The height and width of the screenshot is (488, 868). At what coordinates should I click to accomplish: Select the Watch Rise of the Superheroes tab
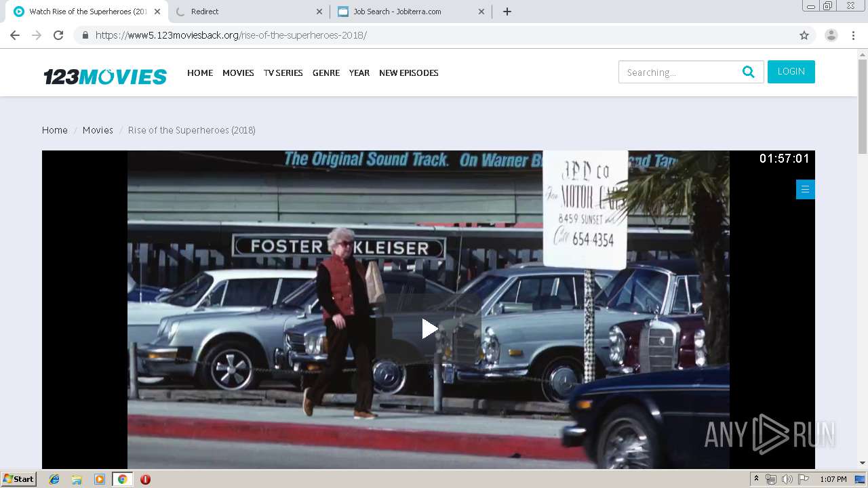pos(86,12)
